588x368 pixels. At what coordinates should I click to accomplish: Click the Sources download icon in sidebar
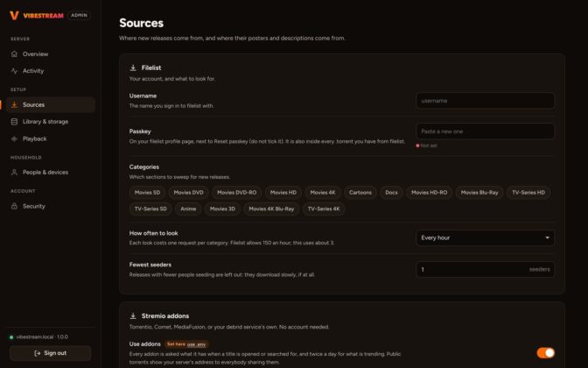[x=14, y=105]
